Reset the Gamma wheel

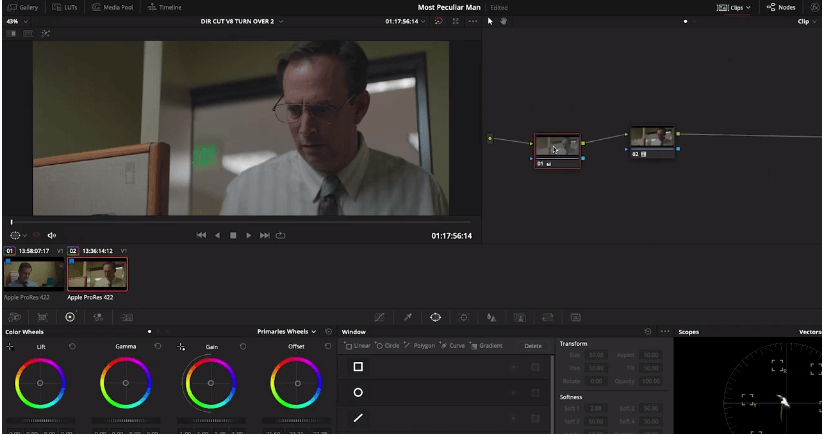157,347
